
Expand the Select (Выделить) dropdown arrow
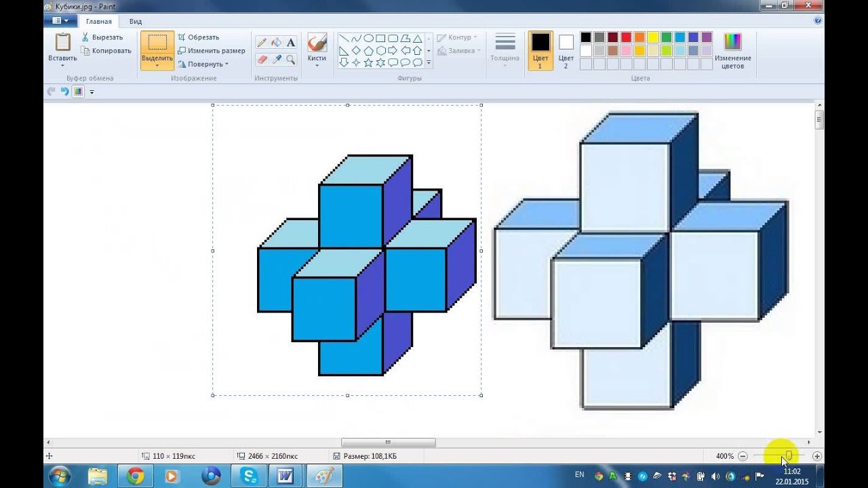click(157, 66)
